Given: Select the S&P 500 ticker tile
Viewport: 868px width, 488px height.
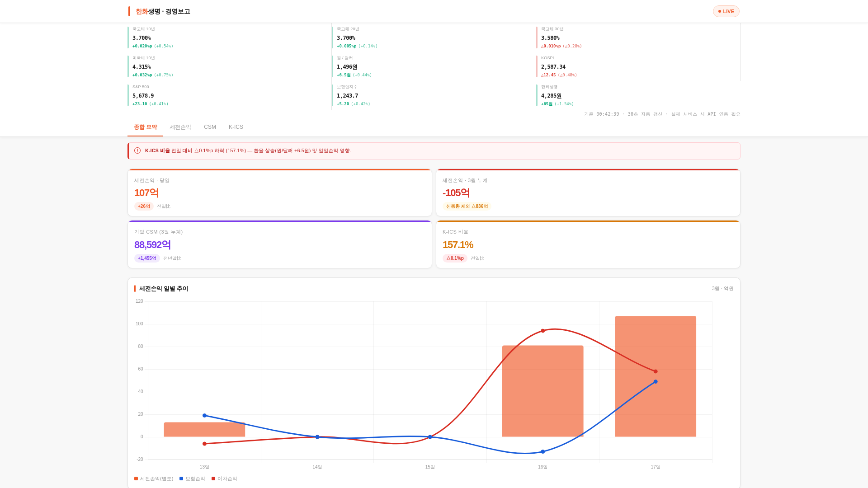Looking at the screenshot, I should pos(229,95).
